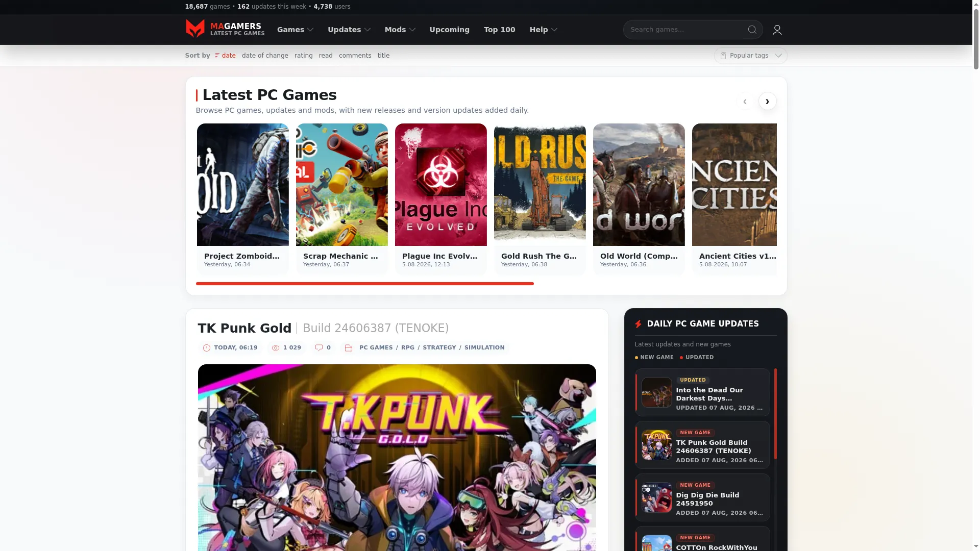Click the MAGAMERS fox logo icon
The width and height of the screenshot is (980, 551).
195,29
